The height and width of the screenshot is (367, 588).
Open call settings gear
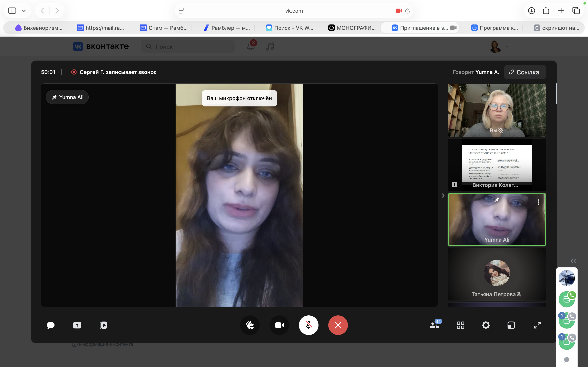(486, 325)
